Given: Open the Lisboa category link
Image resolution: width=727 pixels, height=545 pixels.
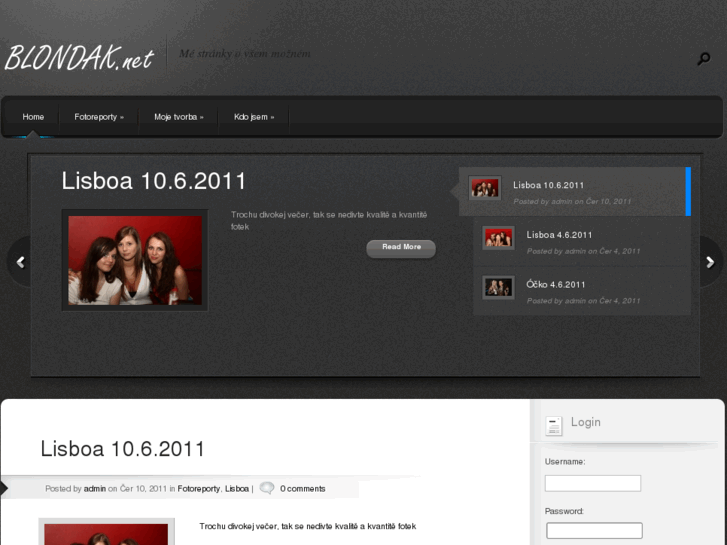Looking at the screenshot, I should [x=237, y=488].
